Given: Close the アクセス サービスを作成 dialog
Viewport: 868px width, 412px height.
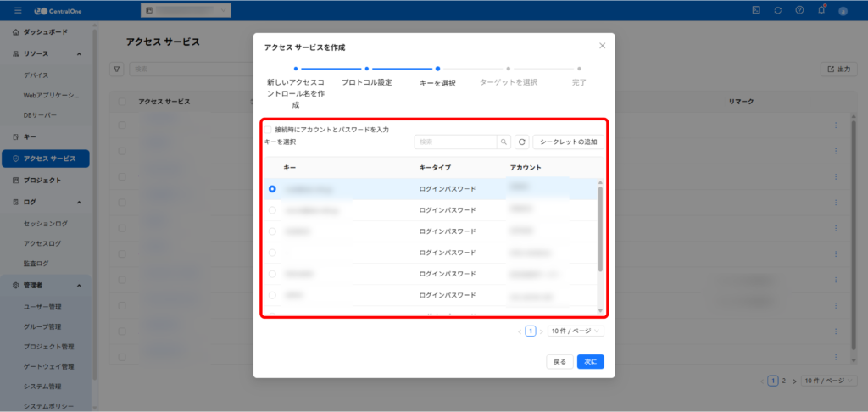Looking at the screenshot, I should [602, 46].
